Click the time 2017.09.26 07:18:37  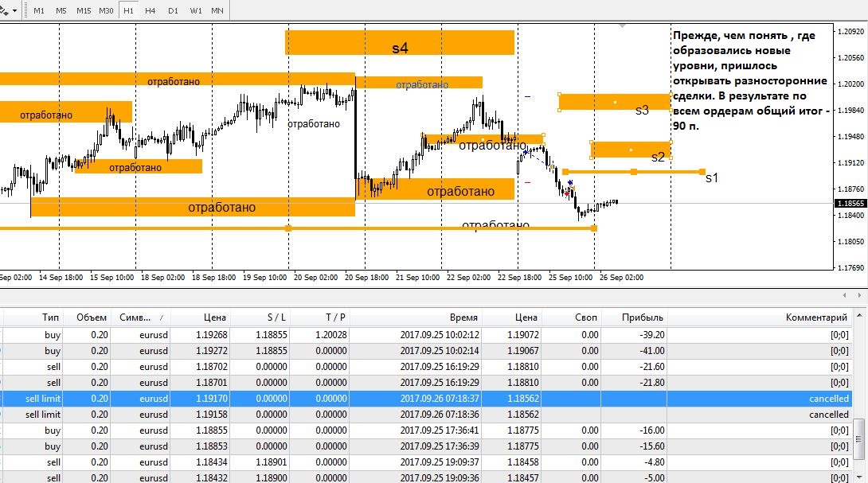tap(440, 399)
